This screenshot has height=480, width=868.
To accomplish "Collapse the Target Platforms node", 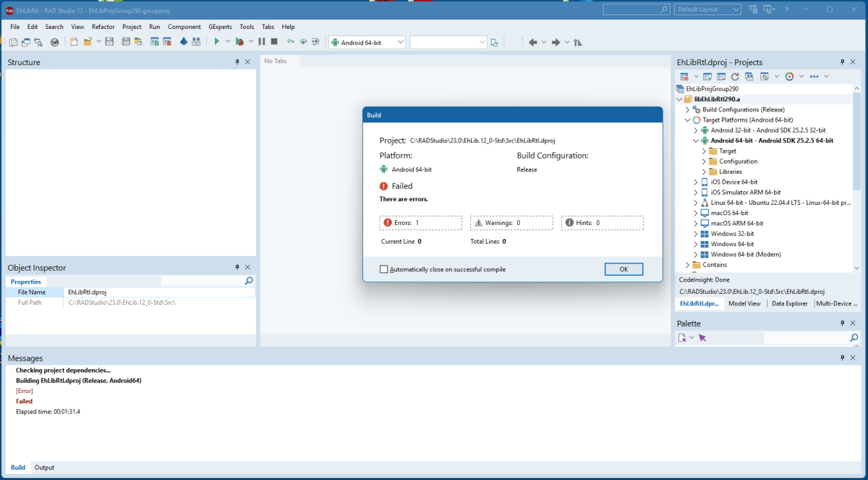I will (688, 120).
